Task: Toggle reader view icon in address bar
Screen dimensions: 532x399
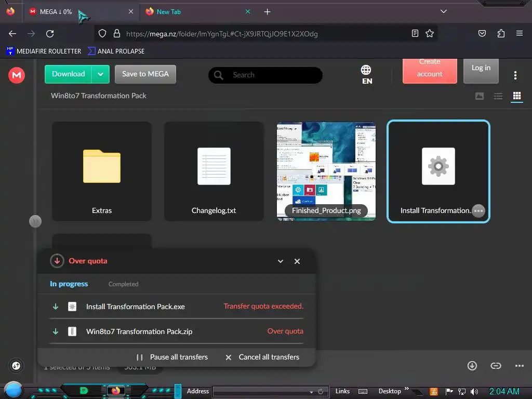Action: click(x=415, y=33)
